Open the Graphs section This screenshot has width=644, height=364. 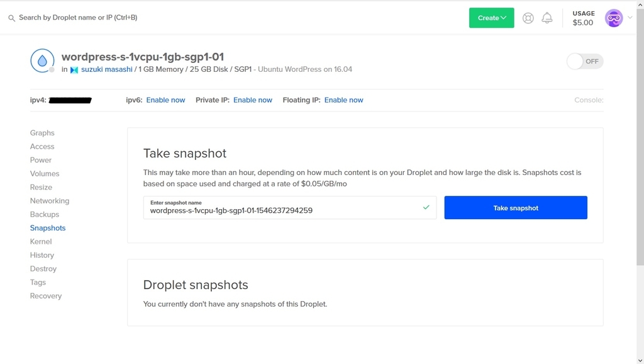click(x=42, y=133)
